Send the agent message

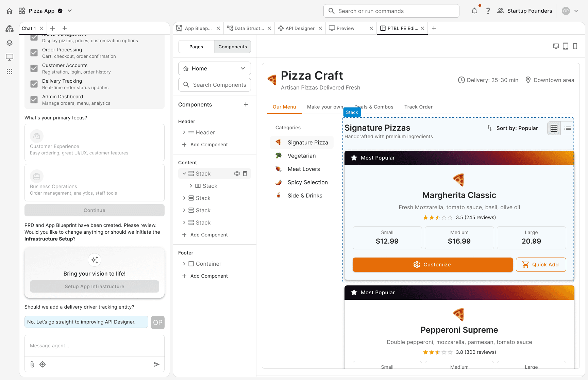click(x=156, y=364)
